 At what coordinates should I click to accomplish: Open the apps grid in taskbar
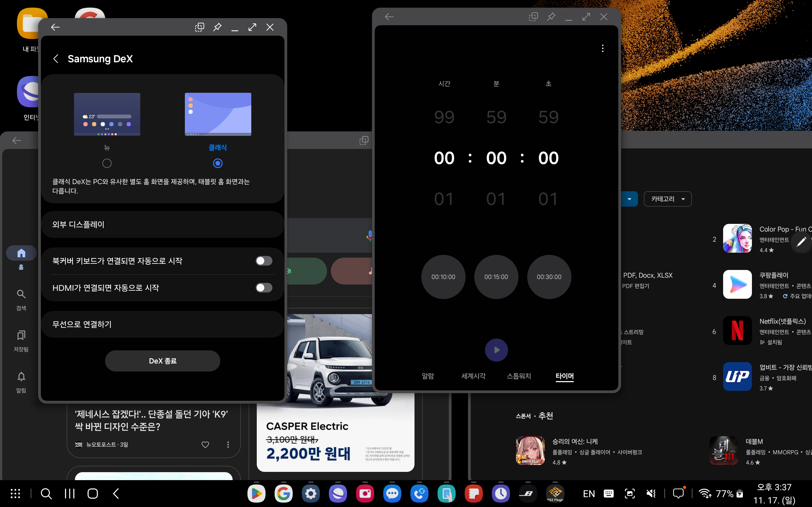[x=15, y=494]
